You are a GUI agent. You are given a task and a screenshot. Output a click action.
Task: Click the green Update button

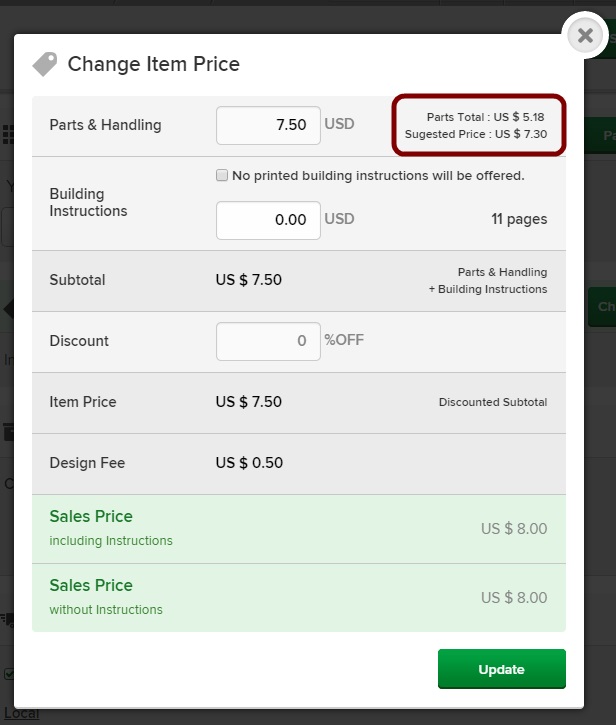(502, 669)
